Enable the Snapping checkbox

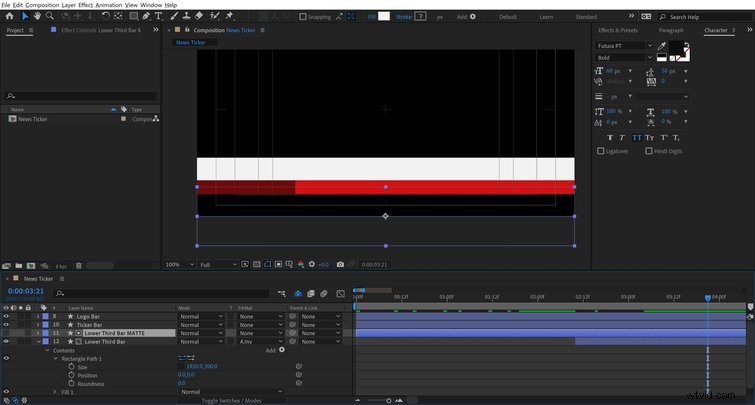tap(303, 16)
